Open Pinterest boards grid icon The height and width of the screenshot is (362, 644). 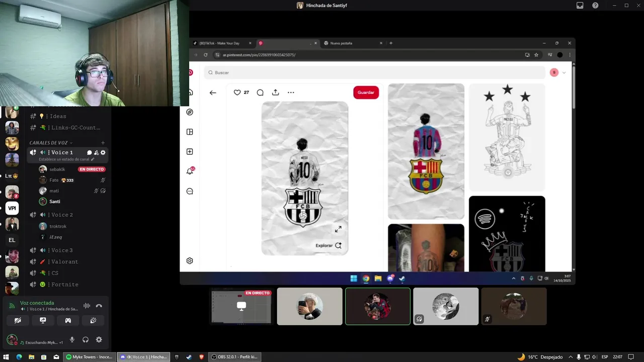click(190, 132)
